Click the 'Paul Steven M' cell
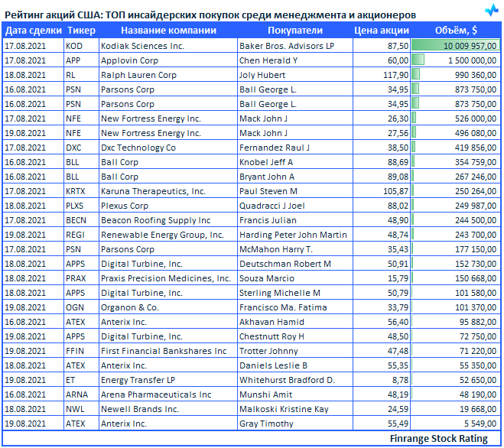 pyautogui.click(x=295, y=191)
